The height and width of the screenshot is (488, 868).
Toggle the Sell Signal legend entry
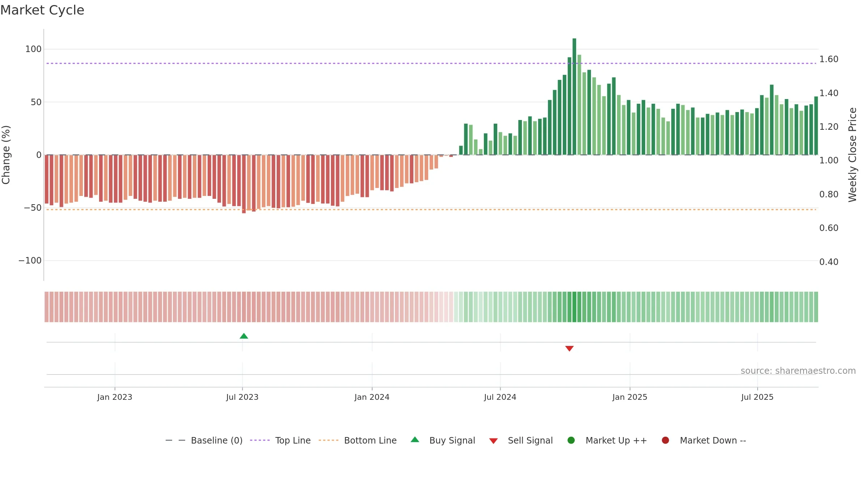point(521,440)
